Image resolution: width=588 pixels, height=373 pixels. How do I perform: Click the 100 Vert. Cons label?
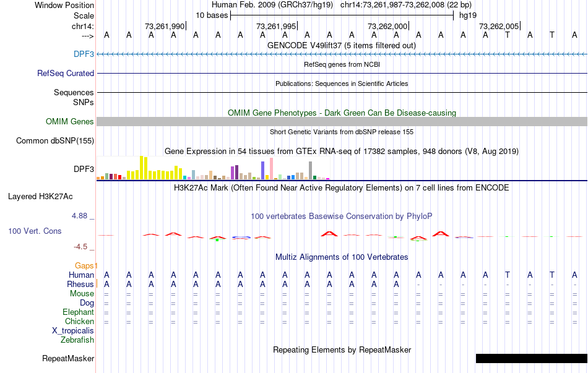coord(35,231)
